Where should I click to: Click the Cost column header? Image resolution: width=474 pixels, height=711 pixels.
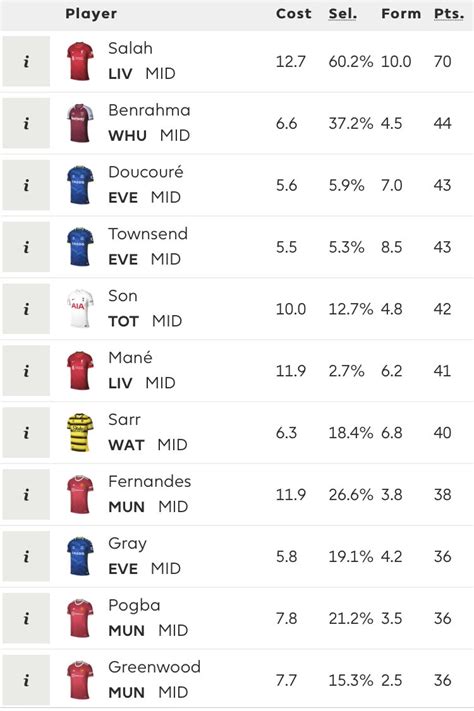[x=293, y=14]
